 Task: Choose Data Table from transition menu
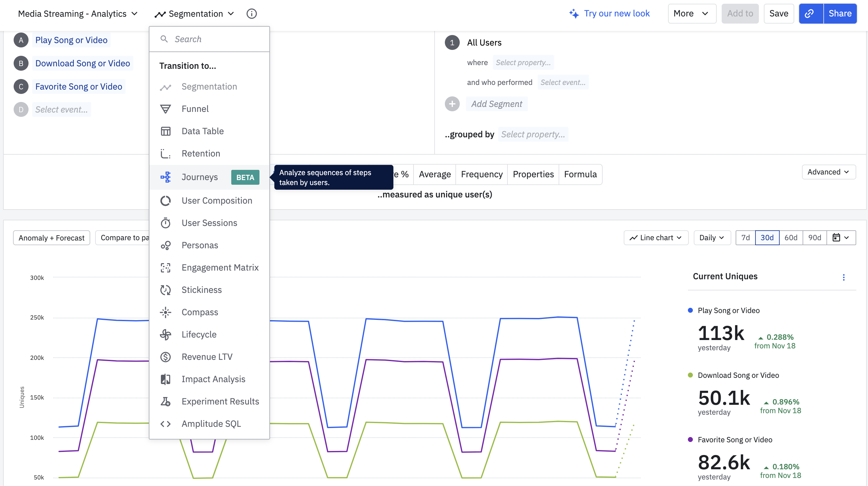202,131
